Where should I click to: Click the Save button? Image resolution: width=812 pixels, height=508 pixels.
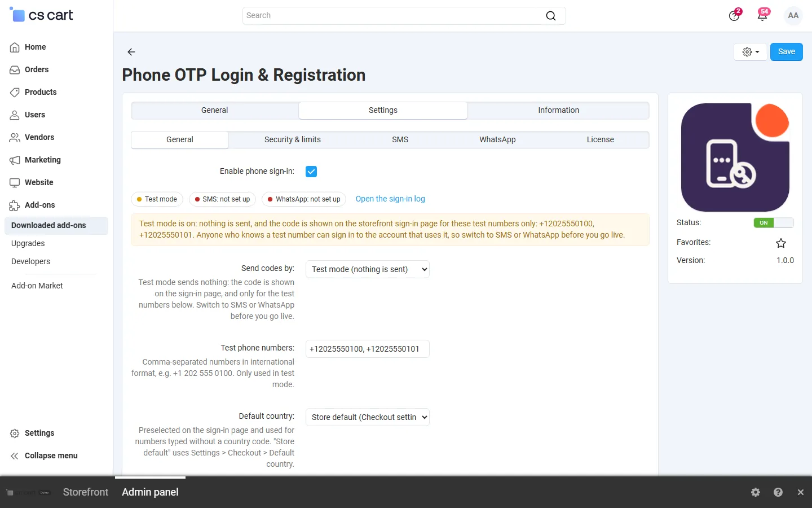787,52
